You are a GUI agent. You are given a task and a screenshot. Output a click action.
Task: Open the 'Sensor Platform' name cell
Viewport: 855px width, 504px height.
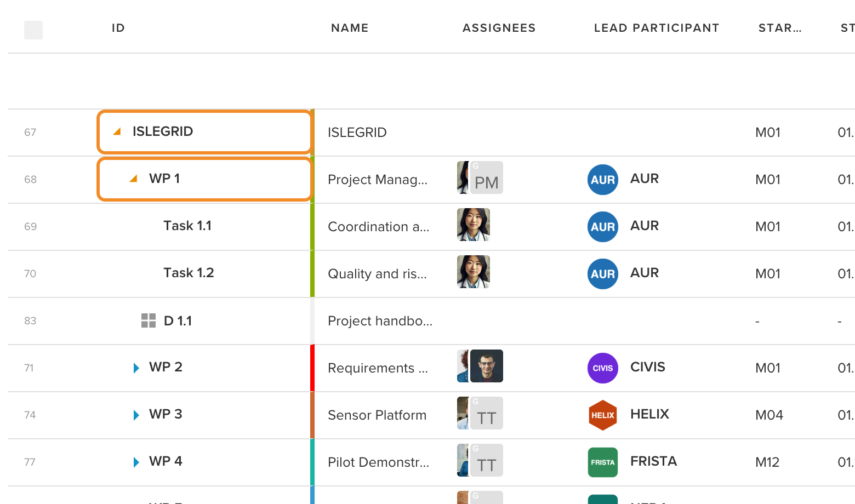[x=377, y=415]
